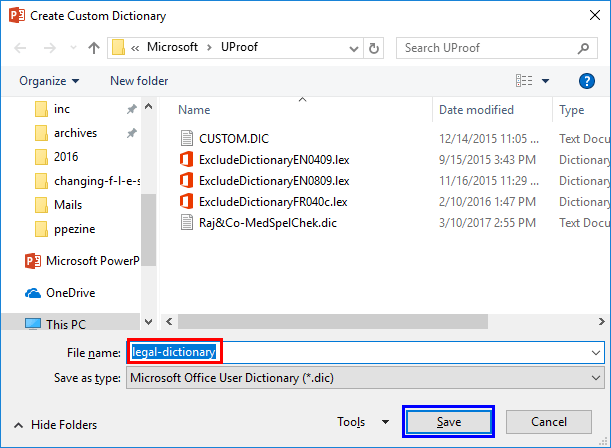The image size is (611, 448).
Task: Click the Raj&Co-MedSpelChek.dic document icon
Action: (187, 222)
